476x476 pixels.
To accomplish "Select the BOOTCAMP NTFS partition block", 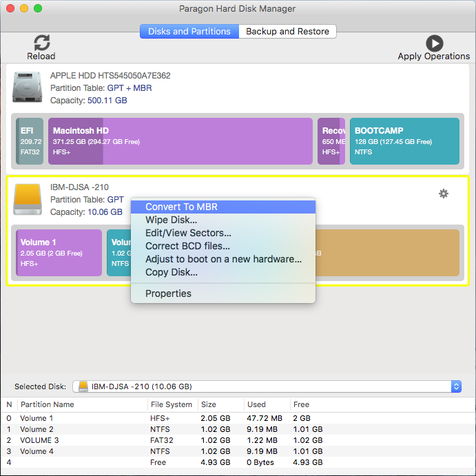I will coord(404,141).
